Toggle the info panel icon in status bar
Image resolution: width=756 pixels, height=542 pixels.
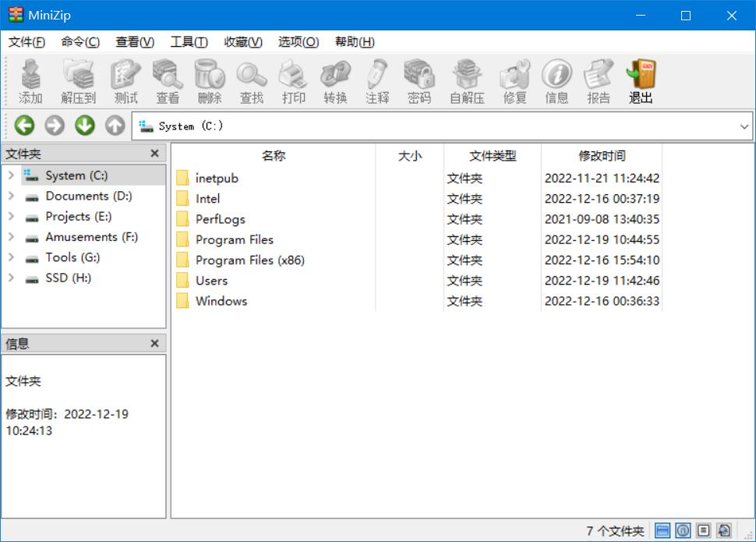pyautogui.click(x=684, y=531)
